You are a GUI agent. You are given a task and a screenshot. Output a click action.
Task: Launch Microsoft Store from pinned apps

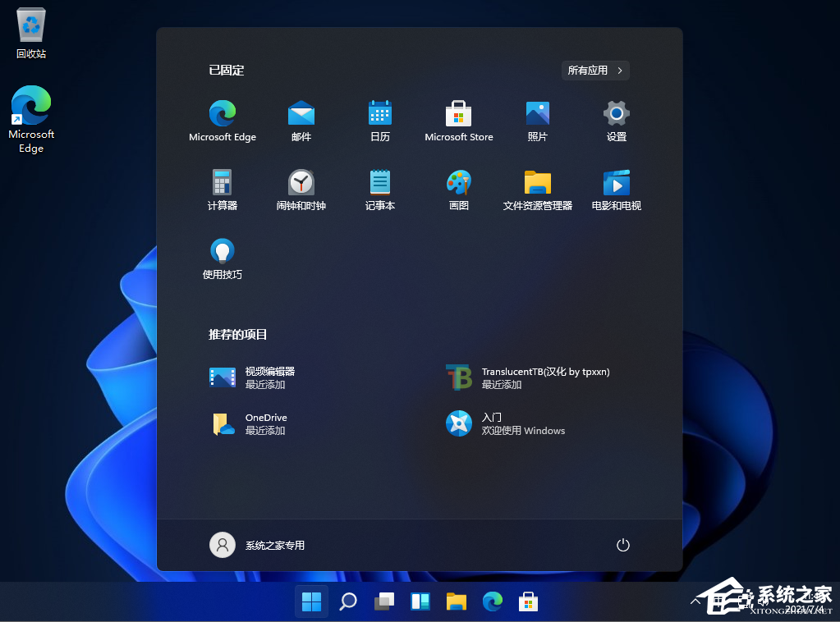point(458,120)
